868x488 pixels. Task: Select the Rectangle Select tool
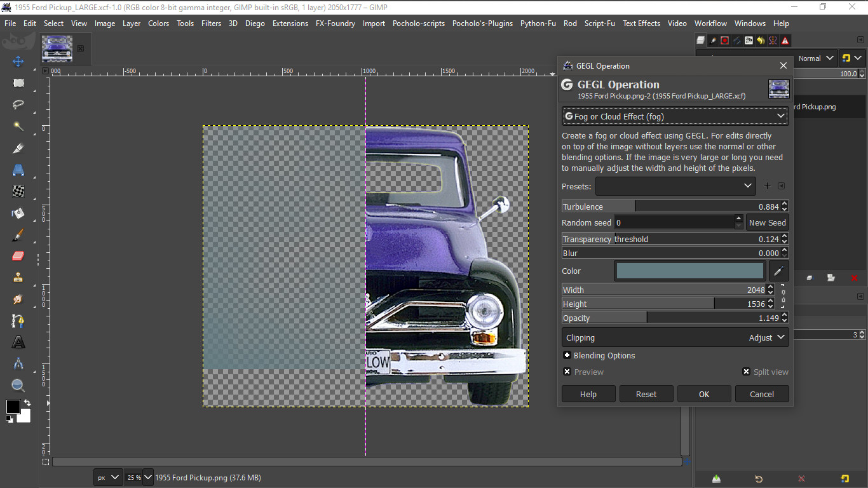click(18, 83)
